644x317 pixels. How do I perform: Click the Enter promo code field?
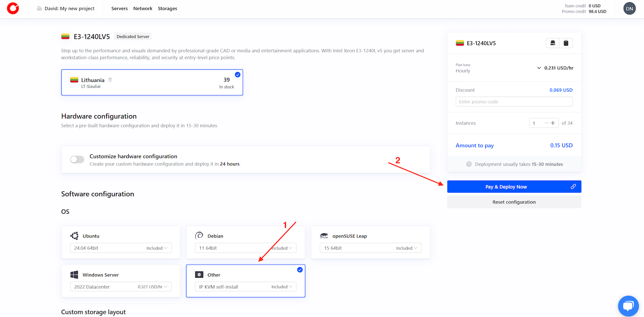[514, 102]
